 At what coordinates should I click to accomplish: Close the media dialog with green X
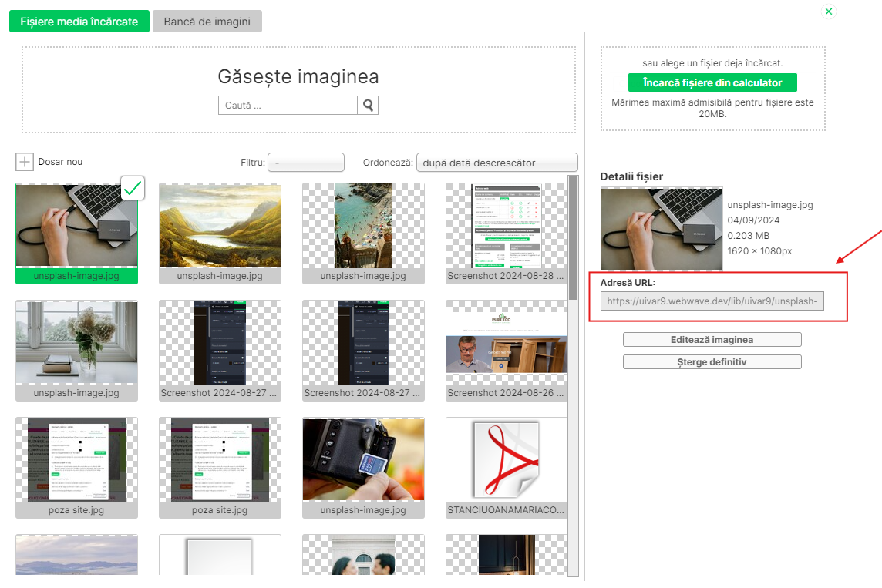pos(829,12)
